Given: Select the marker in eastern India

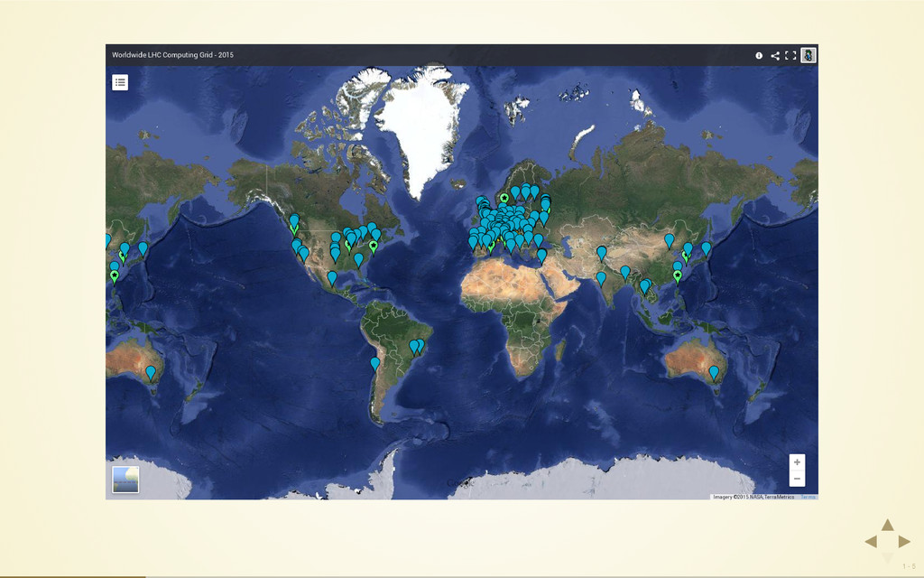Looking at the screenshot, I should click(x=625, y=273).
